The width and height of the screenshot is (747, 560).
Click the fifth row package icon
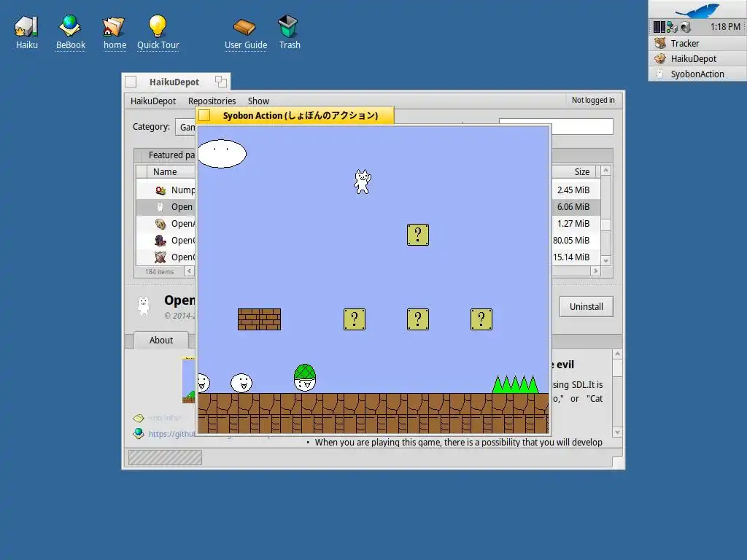click(x=160, y=257)
